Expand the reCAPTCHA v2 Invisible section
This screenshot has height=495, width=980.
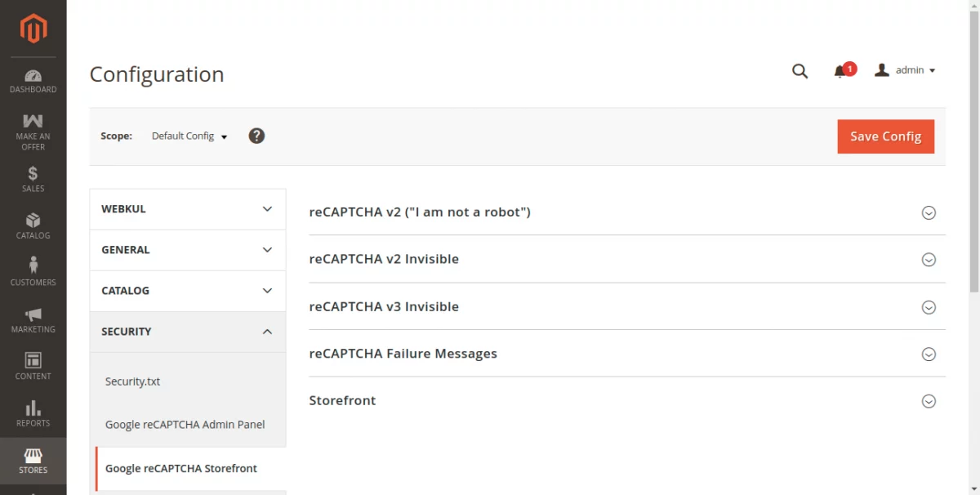click(x=928, y=260)
